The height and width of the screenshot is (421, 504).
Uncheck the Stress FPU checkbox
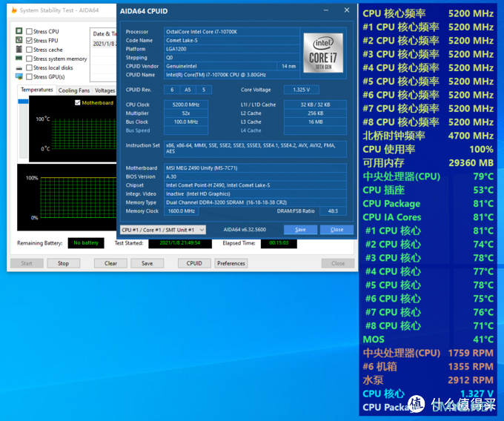click(29, 40)
